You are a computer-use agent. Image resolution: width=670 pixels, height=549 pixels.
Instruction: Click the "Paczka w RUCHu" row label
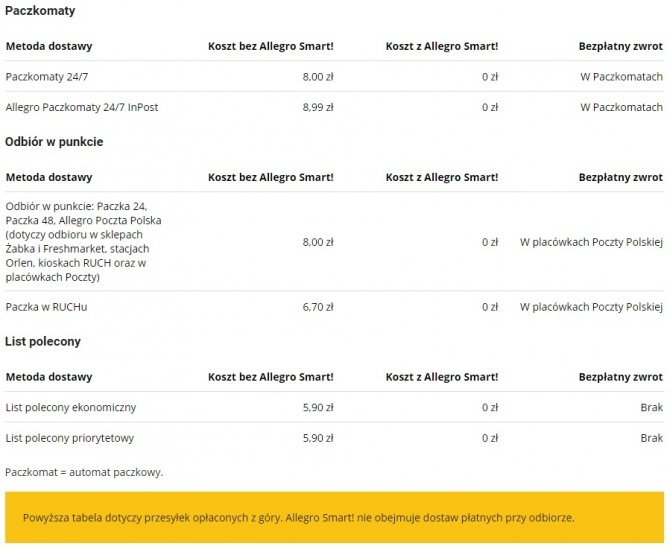47,307
